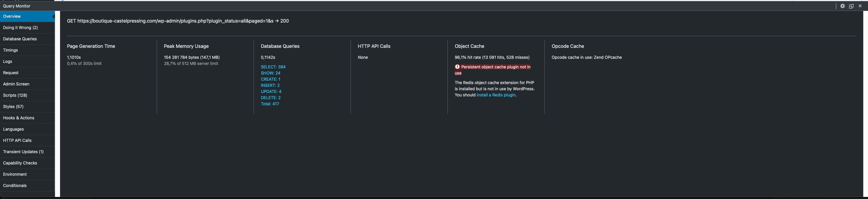Open Conditionals panel

27,186
